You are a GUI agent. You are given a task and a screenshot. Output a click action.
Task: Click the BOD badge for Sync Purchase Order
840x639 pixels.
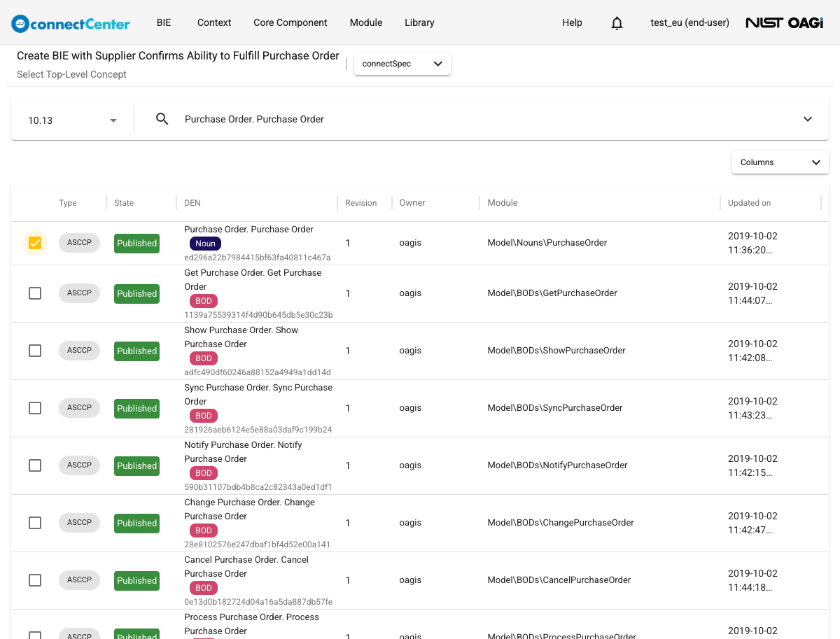(204, 416)
